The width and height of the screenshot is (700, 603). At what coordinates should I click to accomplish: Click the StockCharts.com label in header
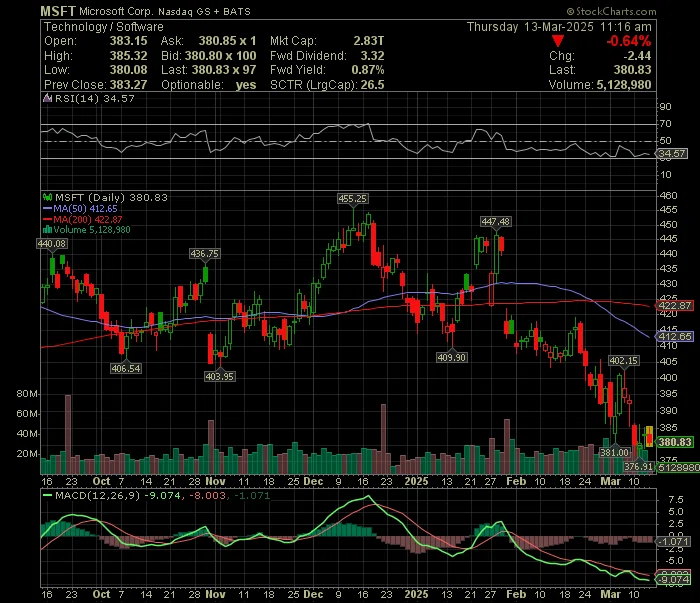pos(611,11)
